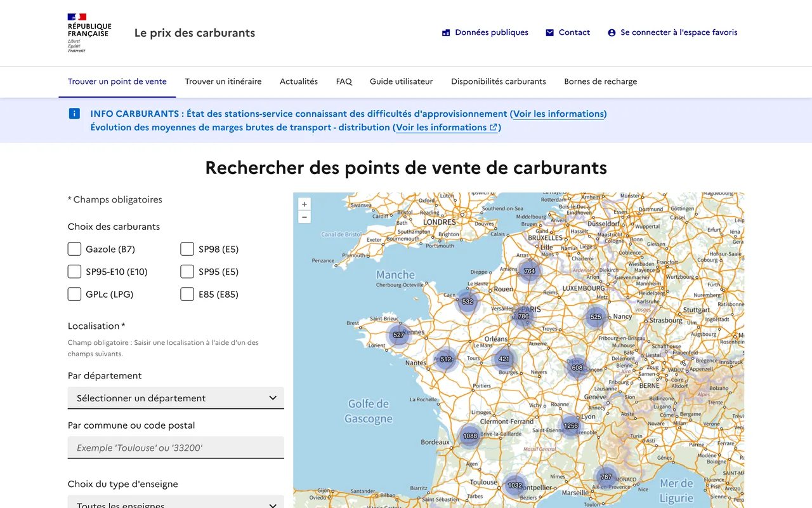The height and width of the screenshot is (508, 812).
Task: Open the 767 cluster near Aix-en-Provence
Action: pyautogui.click(x=606, y=477)
